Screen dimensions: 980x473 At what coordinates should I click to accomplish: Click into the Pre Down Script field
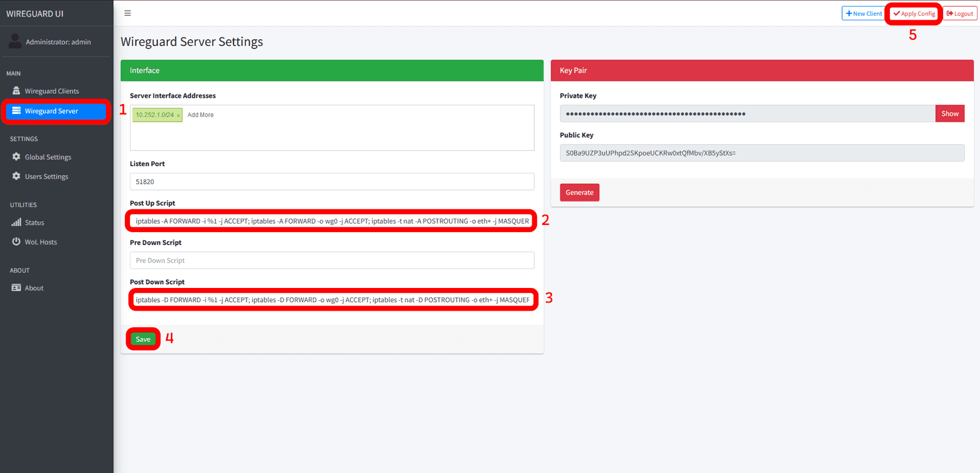tap(331, 260)
